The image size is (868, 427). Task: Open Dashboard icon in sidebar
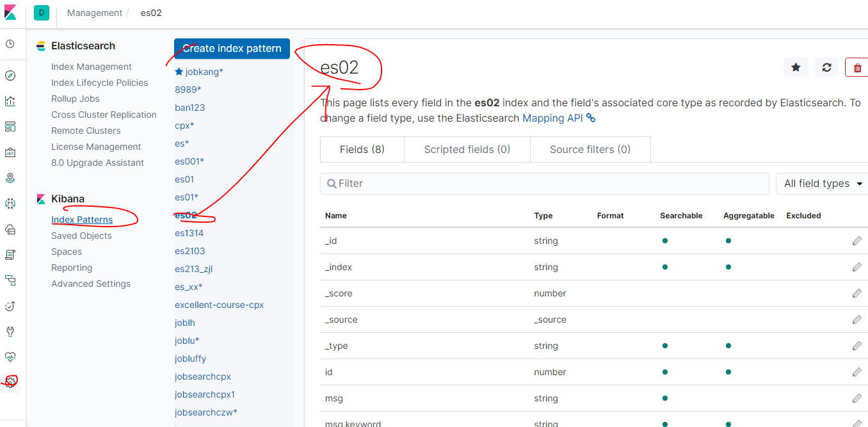10,127
